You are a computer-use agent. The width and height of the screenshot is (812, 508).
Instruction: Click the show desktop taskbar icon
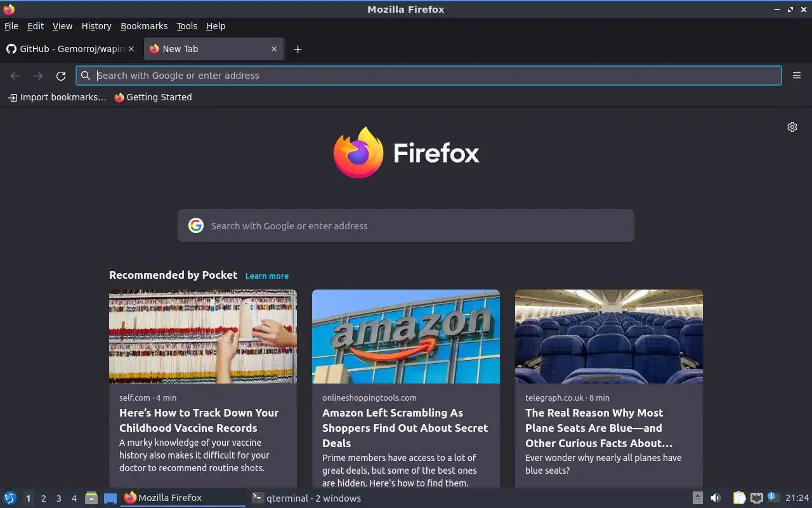pyautogui.click(x=110, y=498)
